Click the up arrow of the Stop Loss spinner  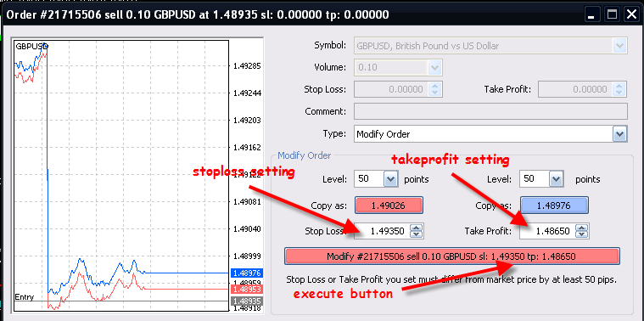(417, 228)
